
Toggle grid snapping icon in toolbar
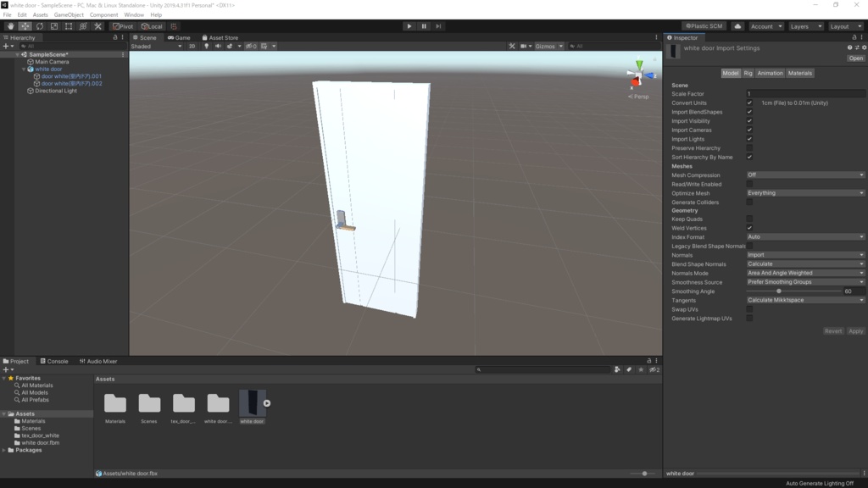(x=173, y=26)
